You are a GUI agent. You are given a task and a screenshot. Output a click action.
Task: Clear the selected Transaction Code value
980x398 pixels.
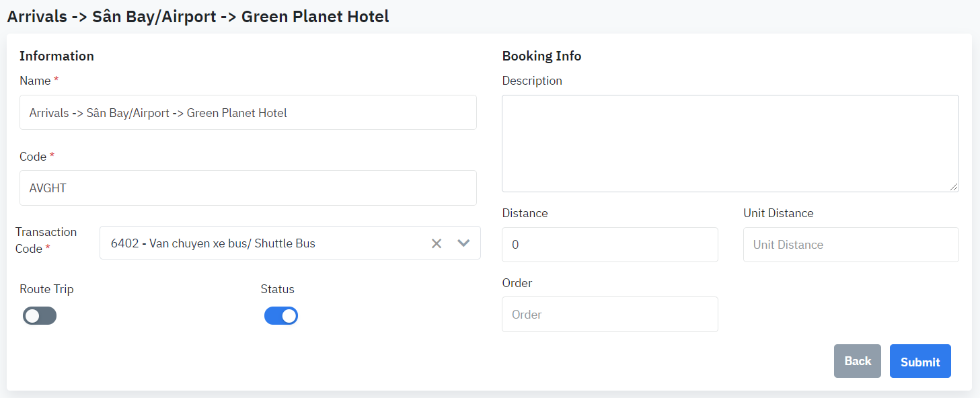437,243
